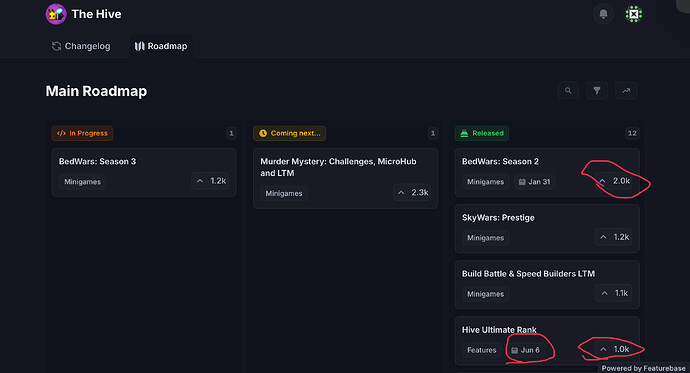The height and width of the screenshot is (373, 690).
Task: Open the BedWars: Season 3 card
Action: 144,172
